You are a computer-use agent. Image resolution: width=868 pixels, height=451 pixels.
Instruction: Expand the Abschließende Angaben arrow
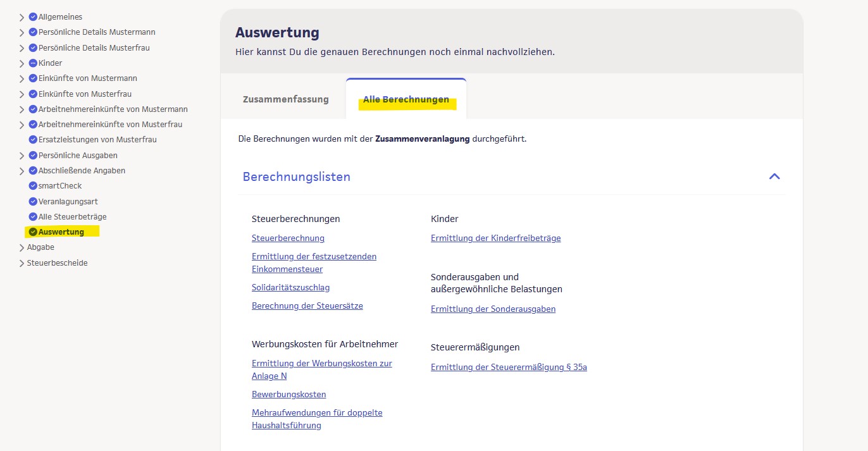[22, 171]
